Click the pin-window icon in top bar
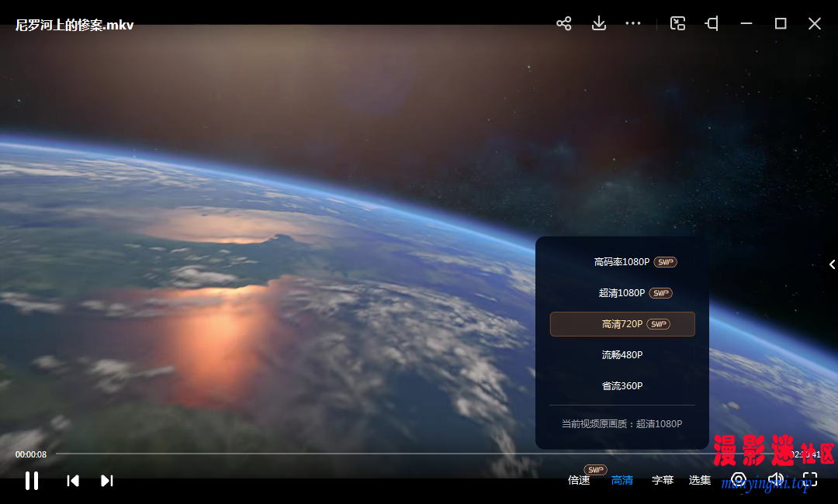 coord(712,23)
